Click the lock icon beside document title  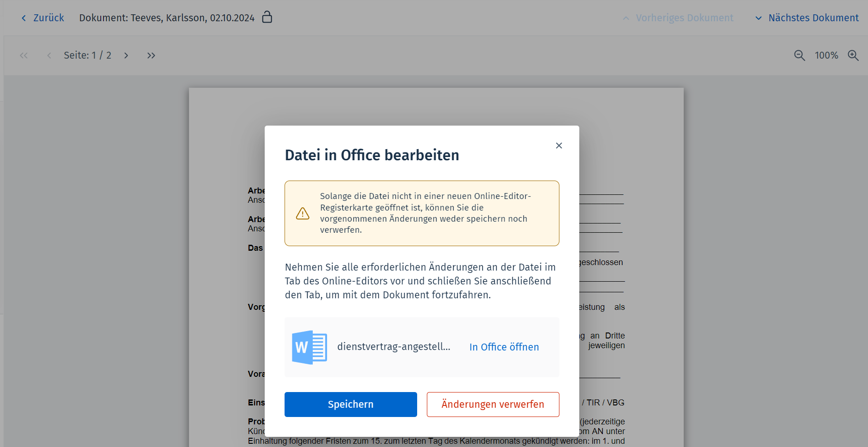[x=267, y=17]
